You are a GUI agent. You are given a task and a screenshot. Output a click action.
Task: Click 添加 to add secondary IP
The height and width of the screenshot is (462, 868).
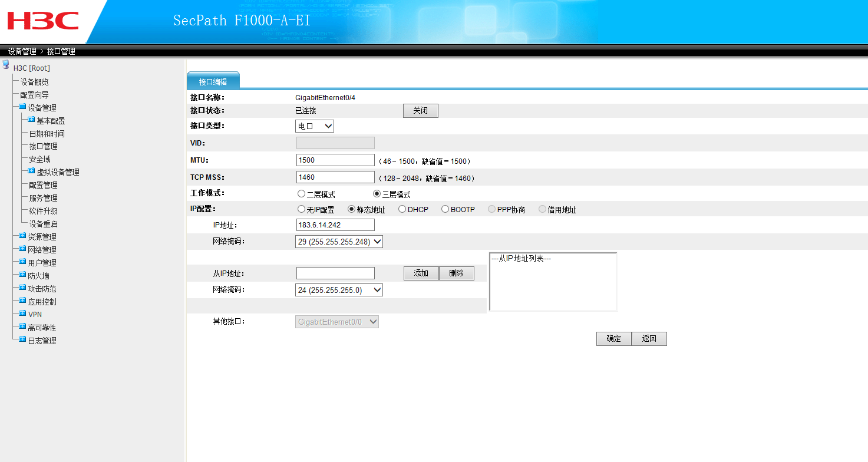point(421,273)
